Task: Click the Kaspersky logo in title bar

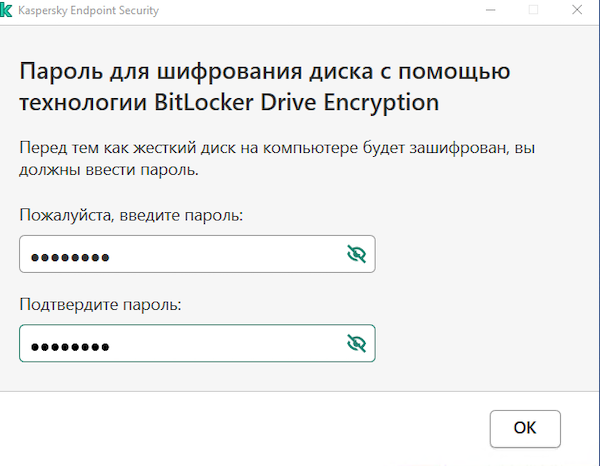Action: 6,10
